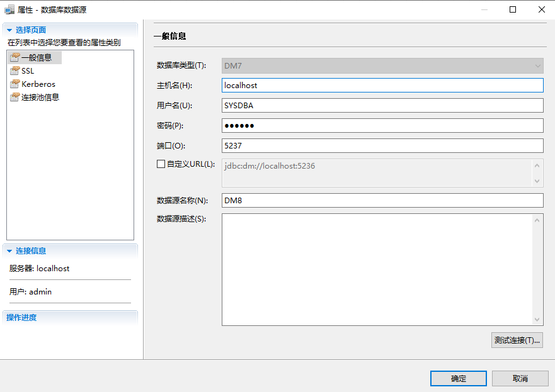Click the 密码 password field
Image resolution: width=555 pixels, height=392 pixels.
pos(382,125)
